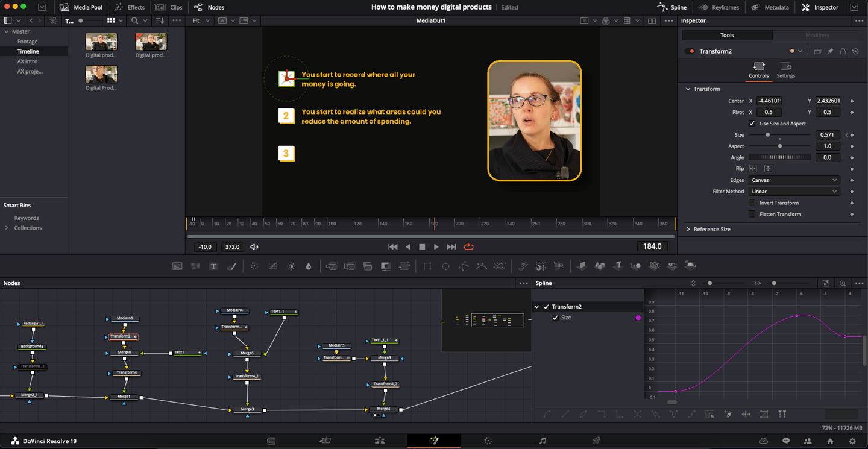Switch to the Settings tab in Inspector
The height and width of the screenshot is (449, 868).
[x=785, y=70]
